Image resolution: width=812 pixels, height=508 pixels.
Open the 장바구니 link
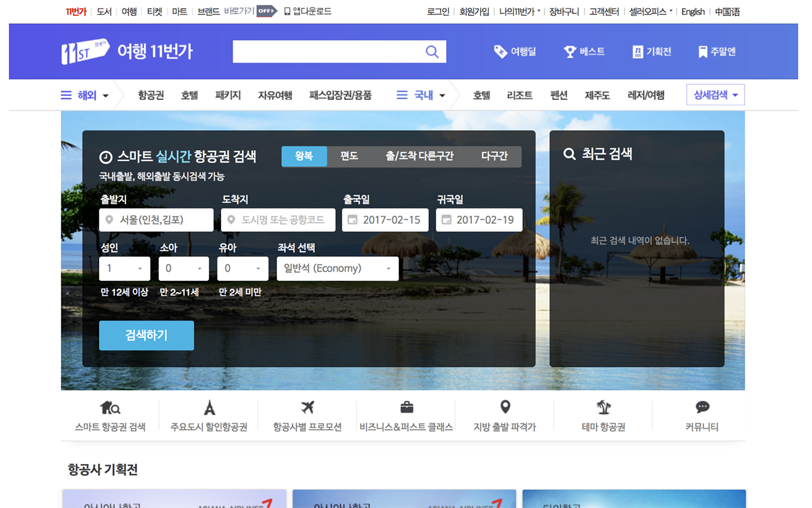coord(564,12)
